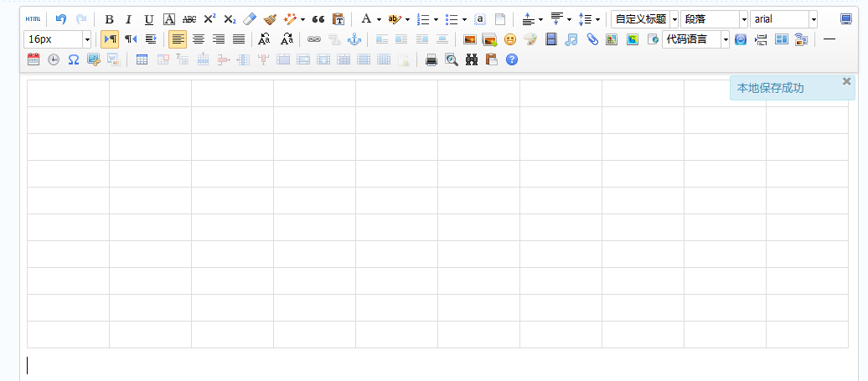Toggle bold formatting

(x=109, y=19)
